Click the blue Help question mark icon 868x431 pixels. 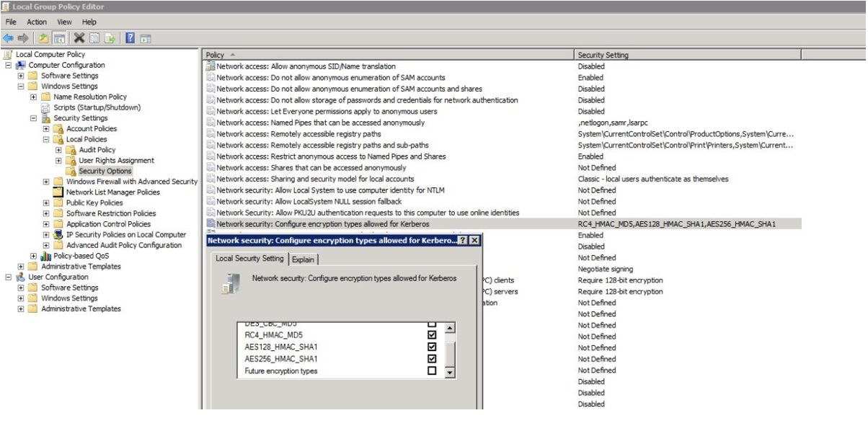(x=131, y=37)
